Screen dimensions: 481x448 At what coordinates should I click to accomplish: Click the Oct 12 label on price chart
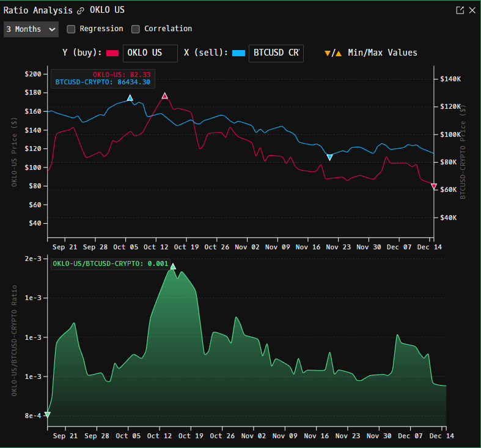point(156,248)
